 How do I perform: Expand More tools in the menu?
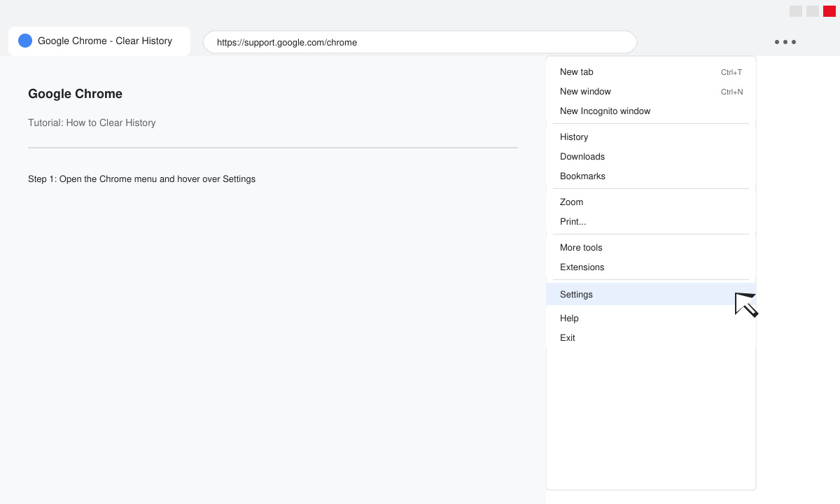click(651, 248)
